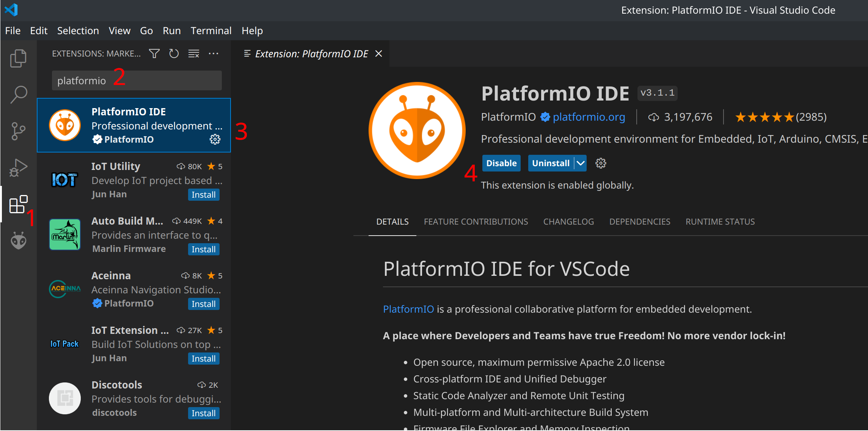This screenshot has height=431, width=868.
Task: Switch to the Dependencies tab
Action: (x=640, y=222)
